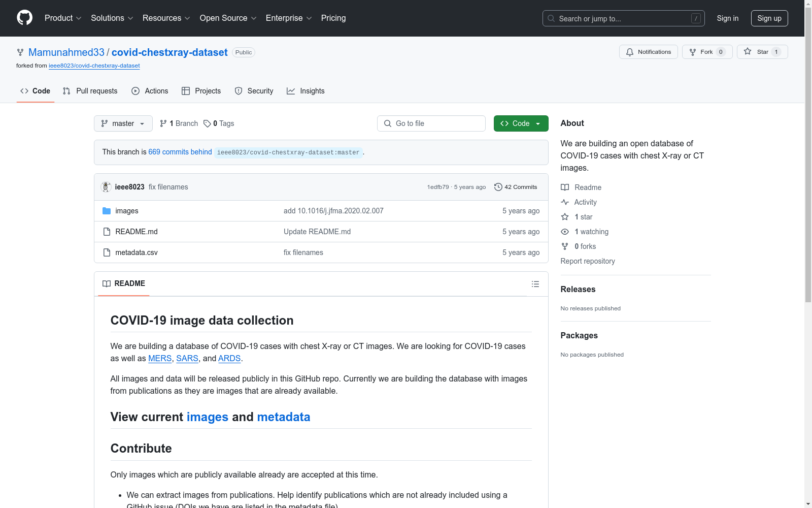Open the Pricing page
Viewport: 812px width, 508px height.
tap(333, 18)
